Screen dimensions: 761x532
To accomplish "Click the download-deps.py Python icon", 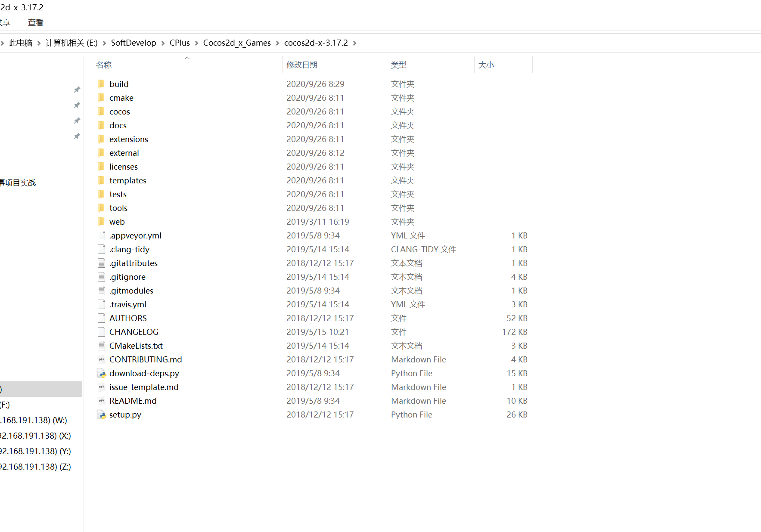I will 102,373.
